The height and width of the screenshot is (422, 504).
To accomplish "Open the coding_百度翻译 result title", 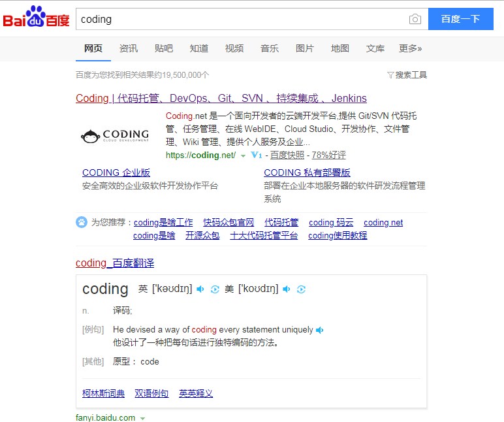I will pos(115,263).
